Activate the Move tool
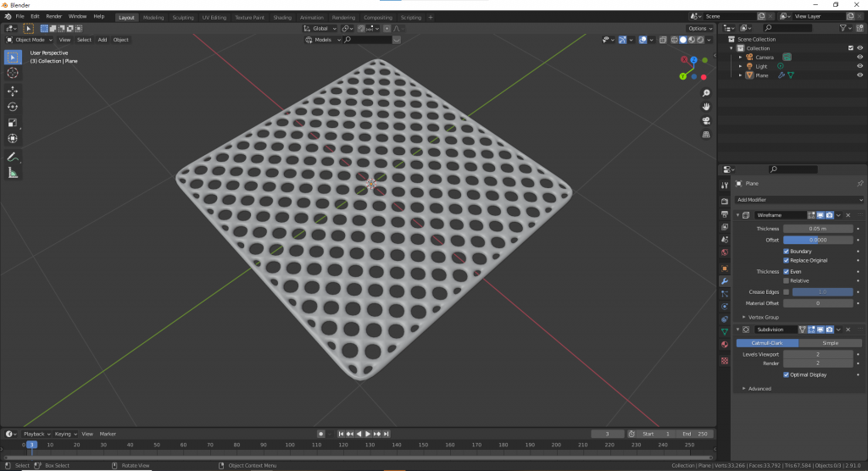Image resolution: width=868 pixels, height=471 pixels. (x=13, y=91)
